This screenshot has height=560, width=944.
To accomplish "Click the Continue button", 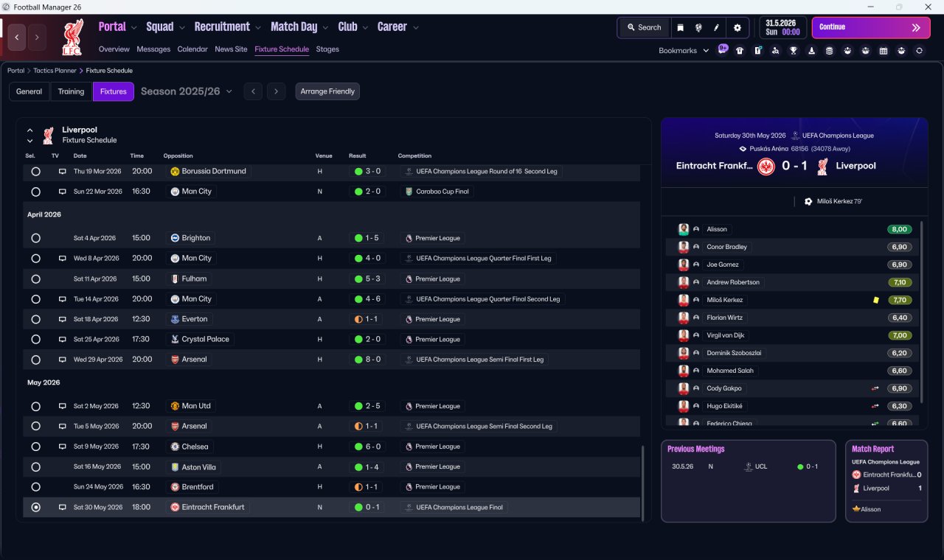I will [x=871, y=27].
